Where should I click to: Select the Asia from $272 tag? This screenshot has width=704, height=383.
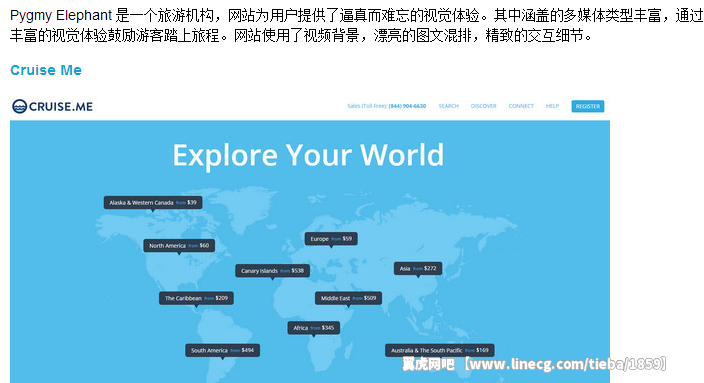coord(418,269)
